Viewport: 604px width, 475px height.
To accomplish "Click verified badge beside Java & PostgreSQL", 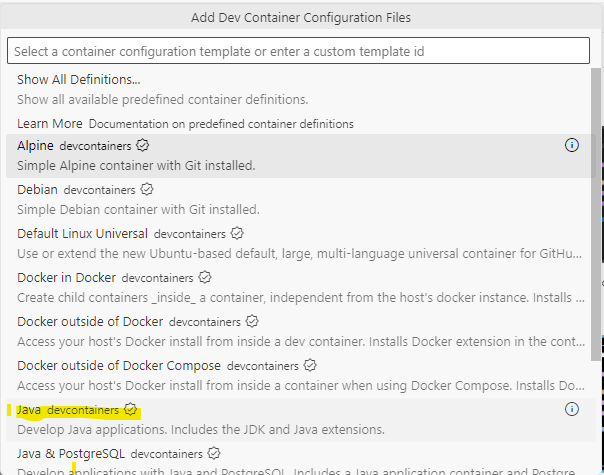I will point(214,453).
